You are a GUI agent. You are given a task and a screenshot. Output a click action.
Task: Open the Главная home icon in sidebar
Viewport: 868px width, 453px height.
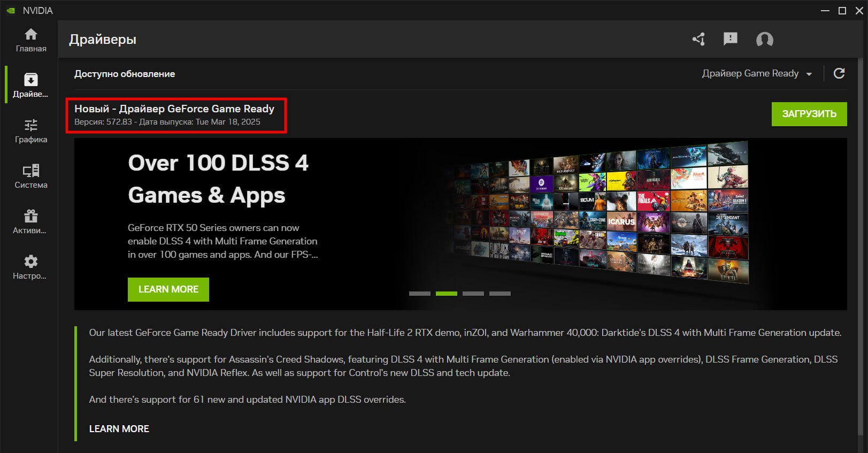pyautogui.click(x=31, y=35)
